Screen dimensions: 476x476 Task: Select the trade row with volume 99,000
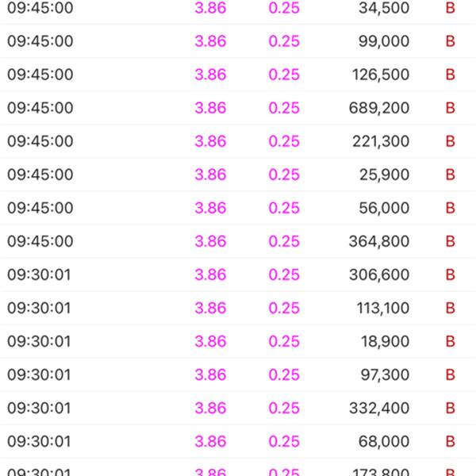(x=238, y=41)
